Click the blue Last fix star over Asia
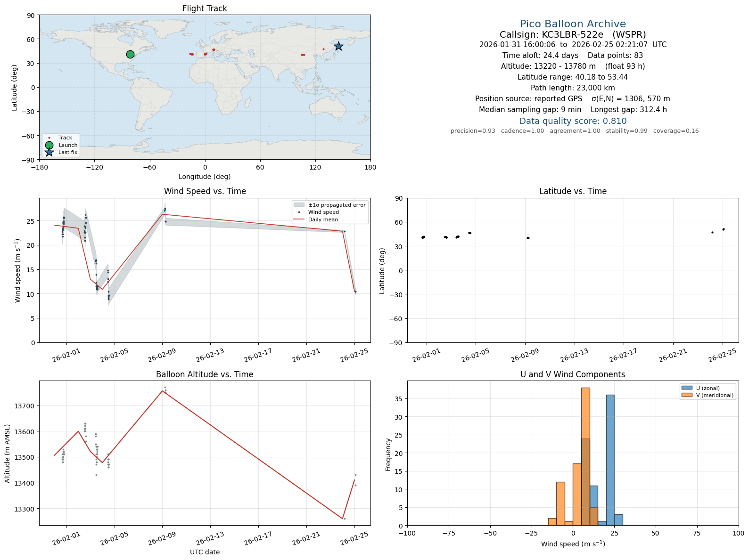This screenshot has height=560, width=749. pyautogui.click(x=338, y=46)
